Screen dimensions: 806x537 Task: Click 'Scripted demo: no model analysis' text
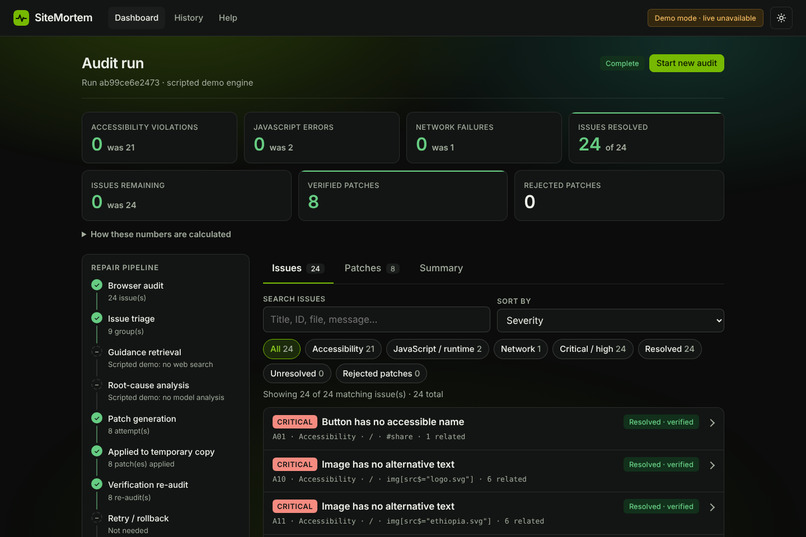(x=166, y=398)
